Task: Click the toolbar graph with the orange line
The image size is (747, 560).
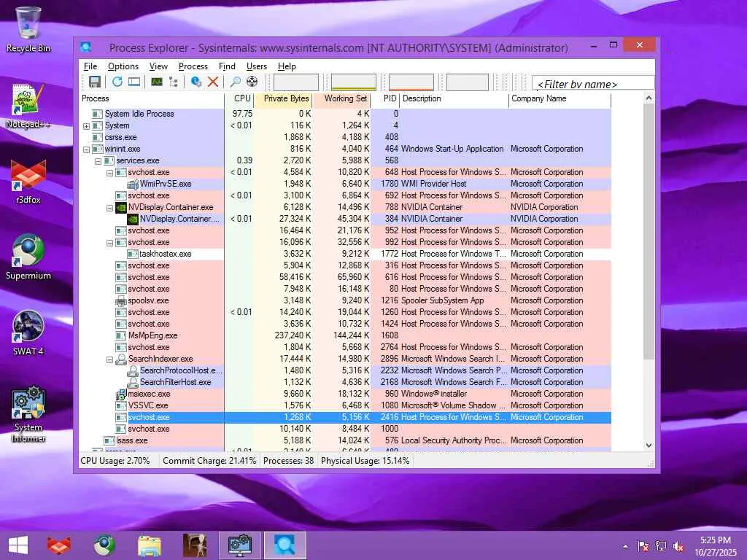Action: (x=411, y=82)
